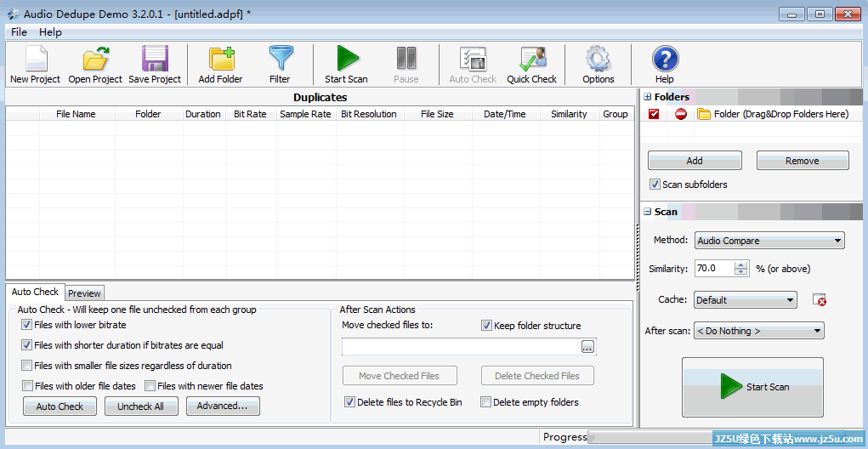This screenshot has height=449, width=868.
Task: Click the folder icon in Folders list
Action: [704, 114]
